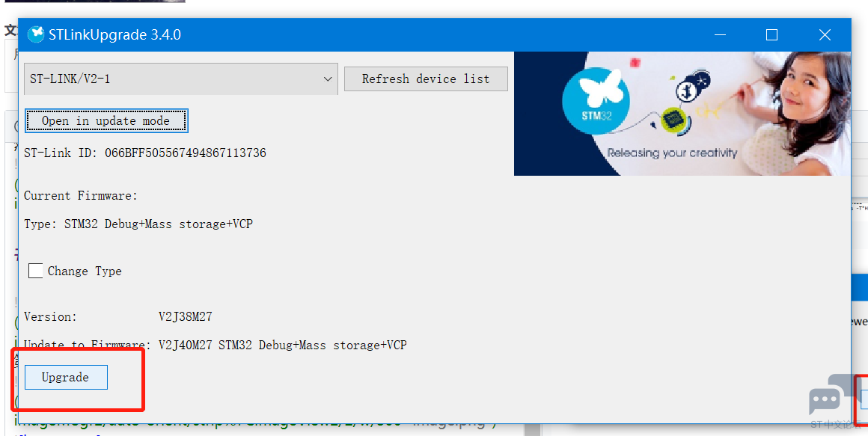The width and height of the screenshot is (868, 436).
Task: Click the STM32 banner image
Action: coord(682,114)
